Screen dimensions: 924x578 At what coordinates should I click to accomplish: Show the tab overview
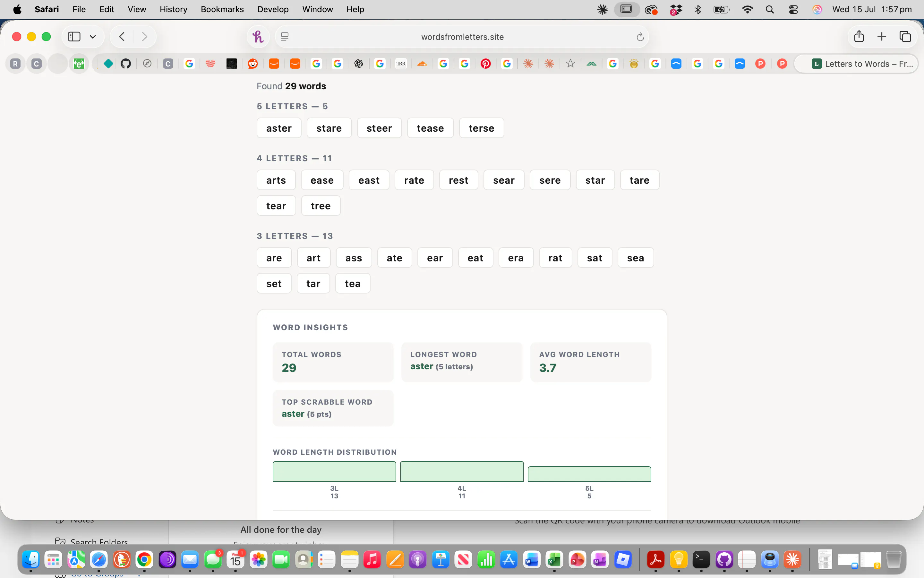(905, 37)
